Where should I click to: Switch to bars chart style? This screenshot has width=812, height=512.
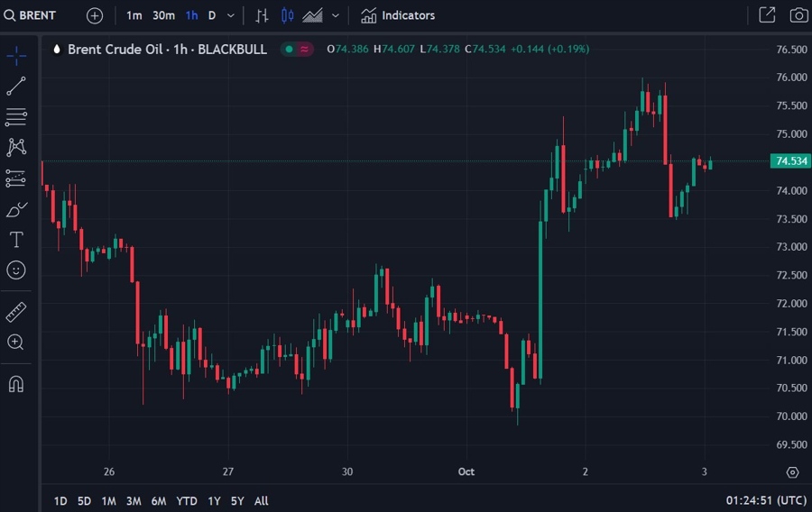[x=262, y=15]
